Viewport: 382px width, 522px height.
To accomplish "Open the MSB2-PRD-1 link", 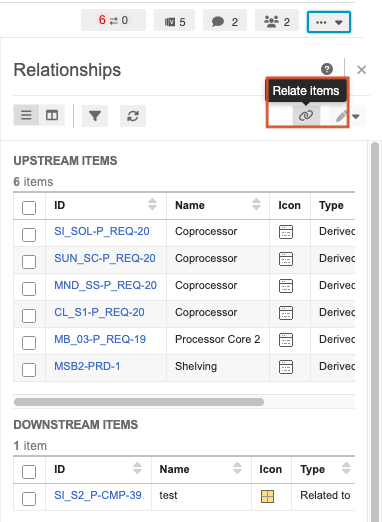I will (x=87, y=366).
